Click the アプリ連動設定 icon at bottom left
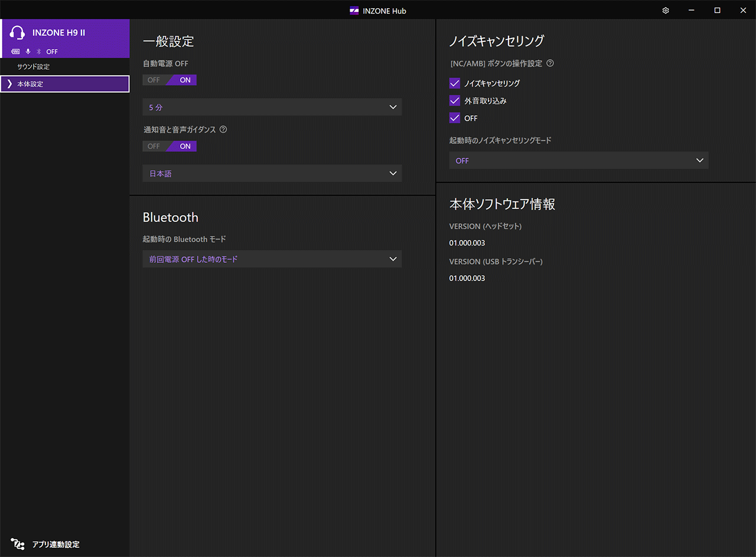 tap(18, 544)
